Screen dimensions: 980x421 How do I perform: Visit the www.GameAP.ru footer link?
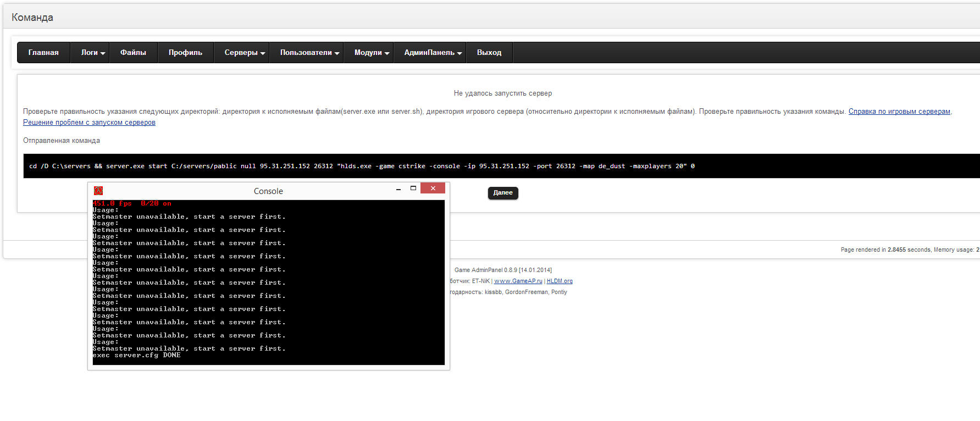[x=518, y=281]
